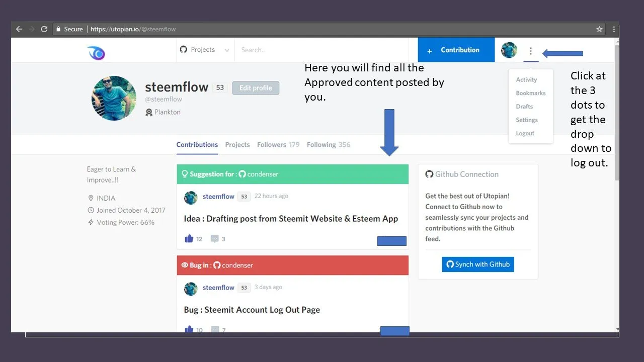Open the Chrome three-dot menu
Screen dimensions: 644x362
pyautogui.click(x=614, y=29)
